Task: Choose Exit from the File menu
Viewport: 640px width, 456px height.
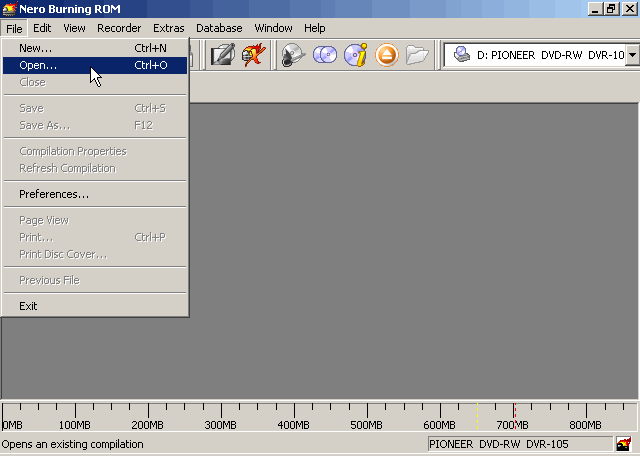Action: (95, 306)
